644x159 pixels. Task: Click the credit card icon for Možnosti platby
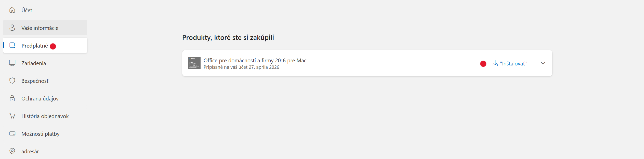click(x=12, y=133)
